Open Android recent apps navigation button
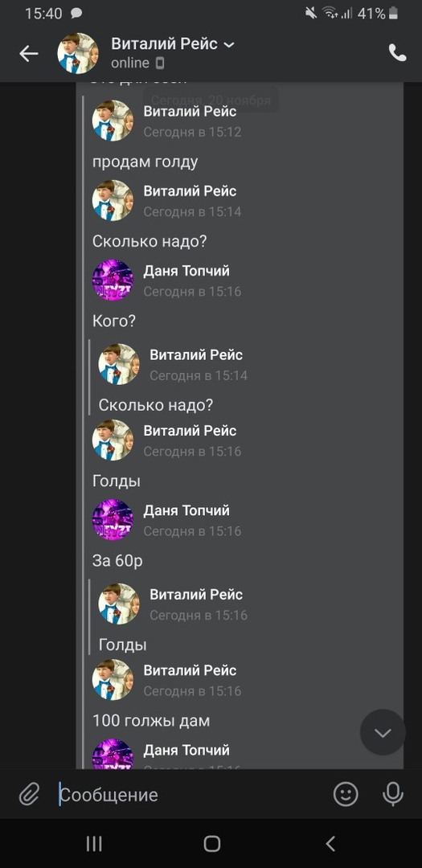This screenshot has width=422, height=868. [94, 844]
